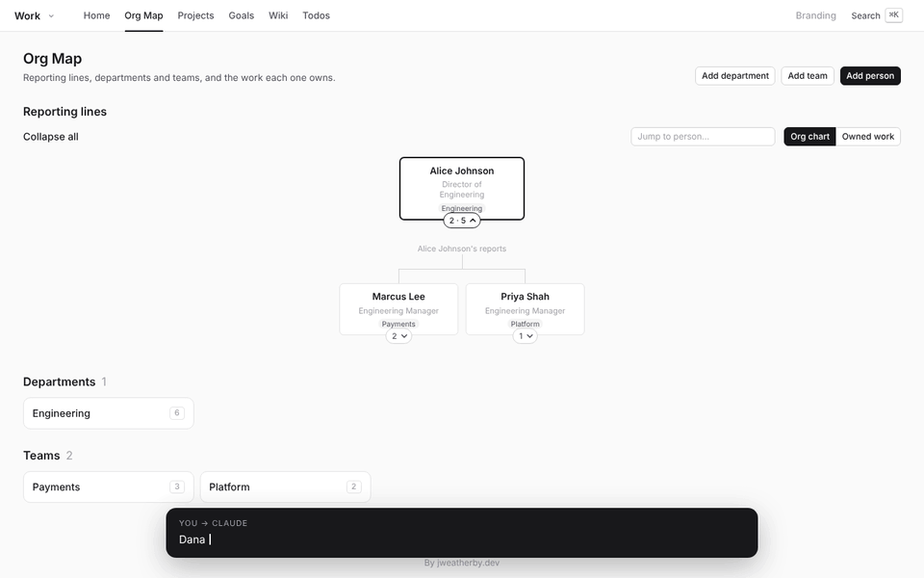Screen dimensions: 924x578
Task: Click the Reporting lines heading
Action: [64, 112]
